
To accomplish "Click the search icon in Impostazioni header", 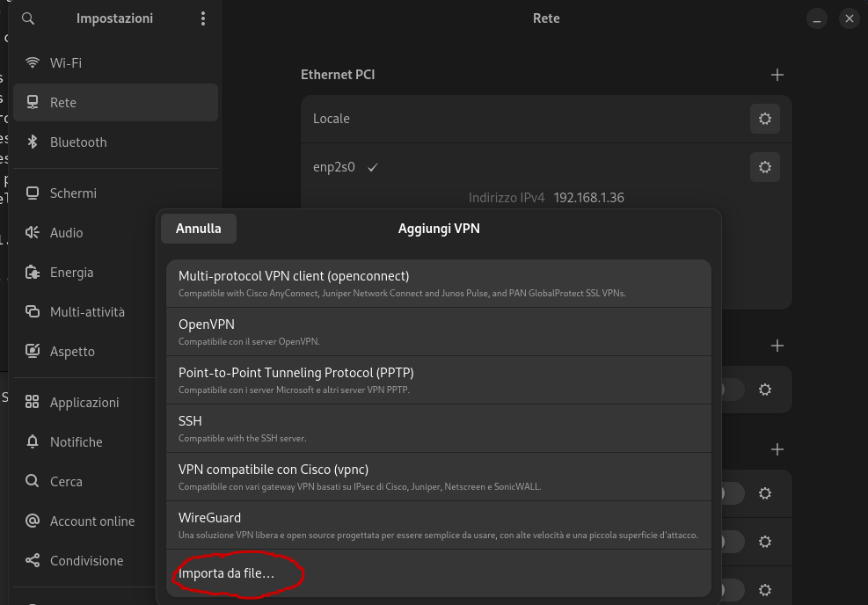I will 28,18.
